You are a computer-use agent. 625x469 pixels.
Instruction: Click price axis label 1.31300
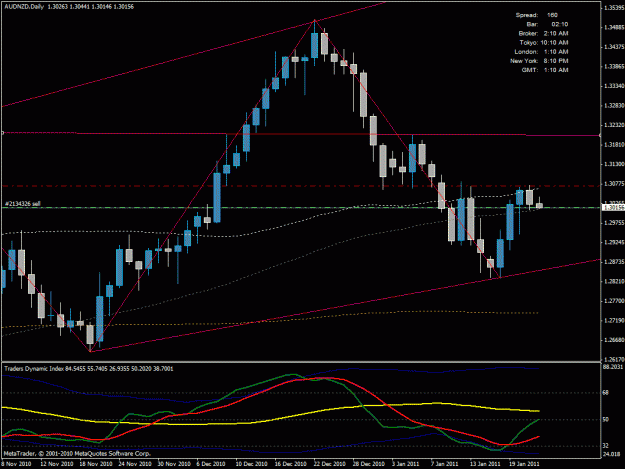pyautogui.click(x=614, y=164)
